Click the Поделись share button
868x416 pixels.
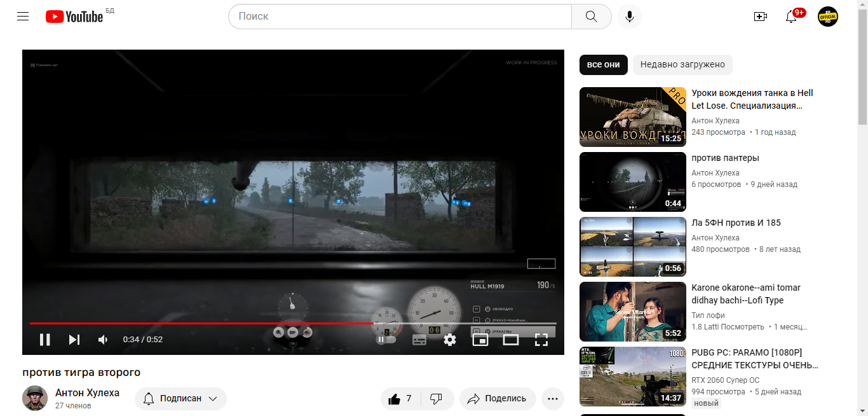pos(498,399)
